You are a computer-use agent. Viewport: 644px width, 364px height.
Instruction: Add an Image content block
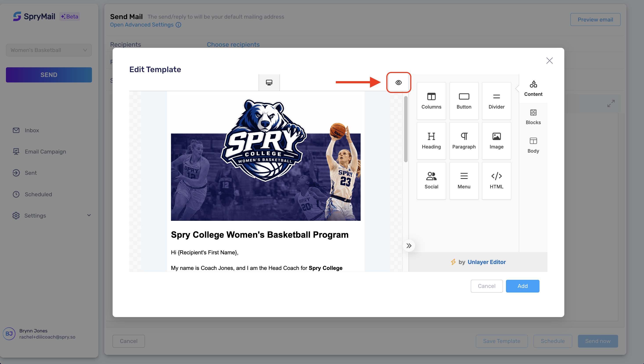pyautogui.click(x=496, y=141)
